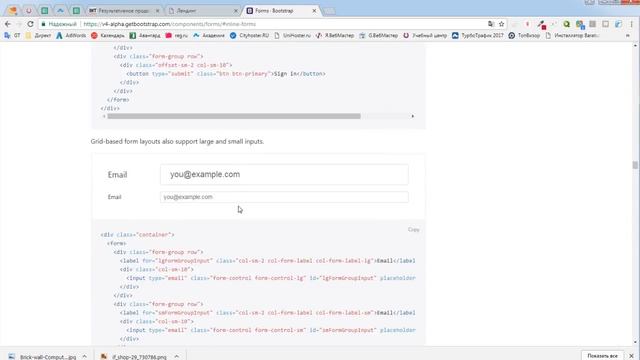Expand options arrow for Brick-wall jpg download
640x360 pixels.
point(84,357)
